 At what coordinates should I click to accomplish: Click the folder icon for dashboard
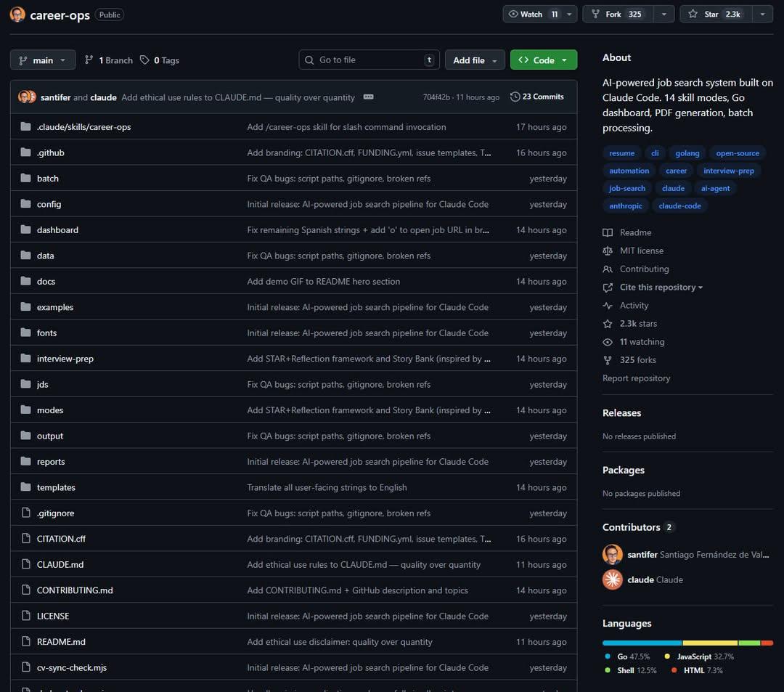click(25, 229)
